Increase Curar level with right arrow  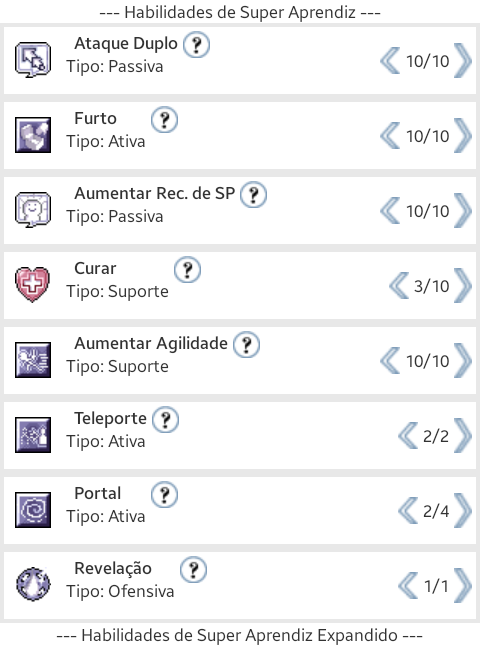(x=463, y=286)
